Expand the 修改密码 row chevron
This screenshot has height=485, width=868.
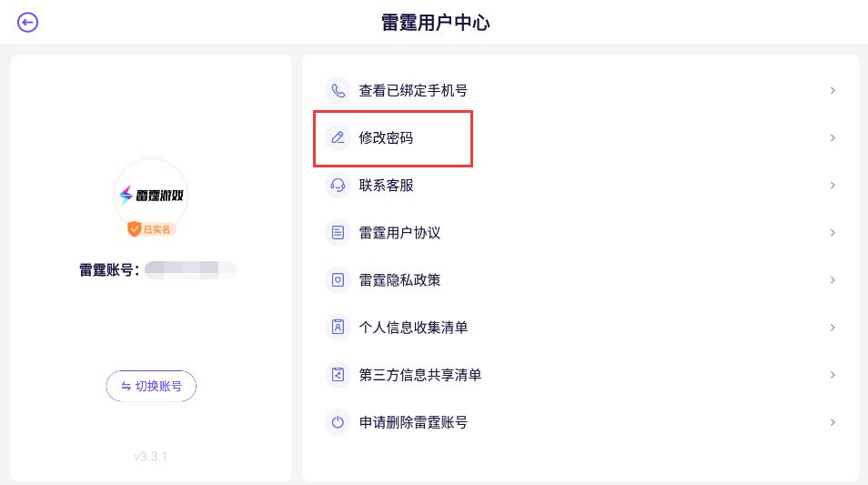pyautogui.click(x=833, y=138)
